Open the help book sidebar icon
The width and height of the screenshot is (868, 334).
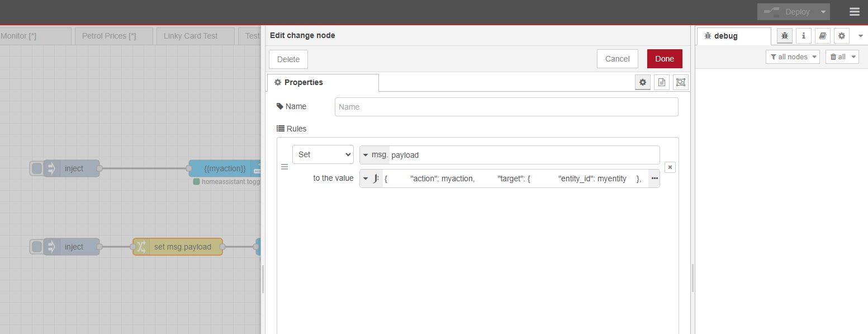[x=823, y=36]
